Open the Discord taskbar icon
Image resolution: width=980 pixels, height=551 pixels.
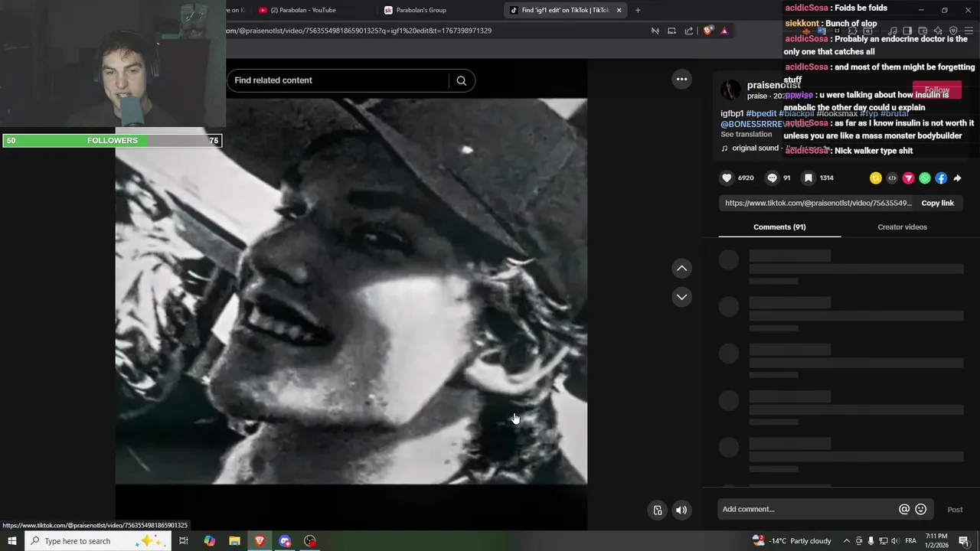[x=285, y=541]
